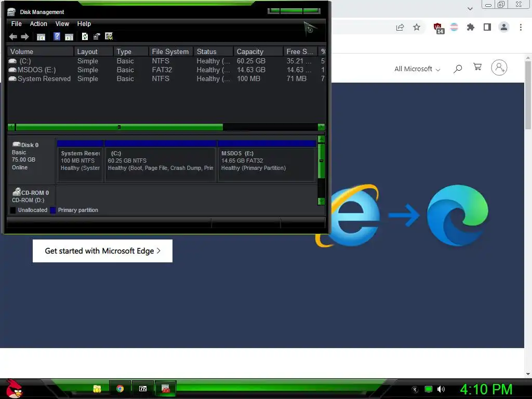Image resolution: width=532 pixels, height=399 pixels.
Task: Sort by the Layout column header
Action: click(x=94, y=51)
